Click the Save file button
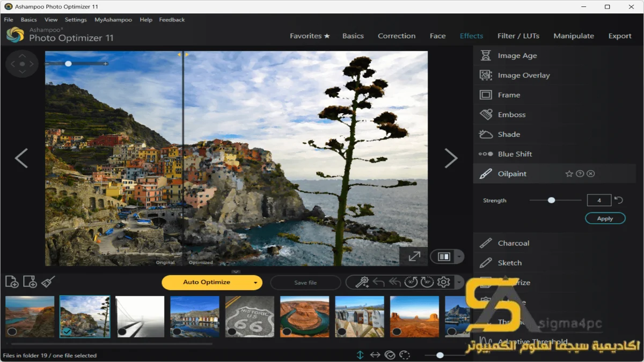The image size is (644, 362). (x=305, y=283)
